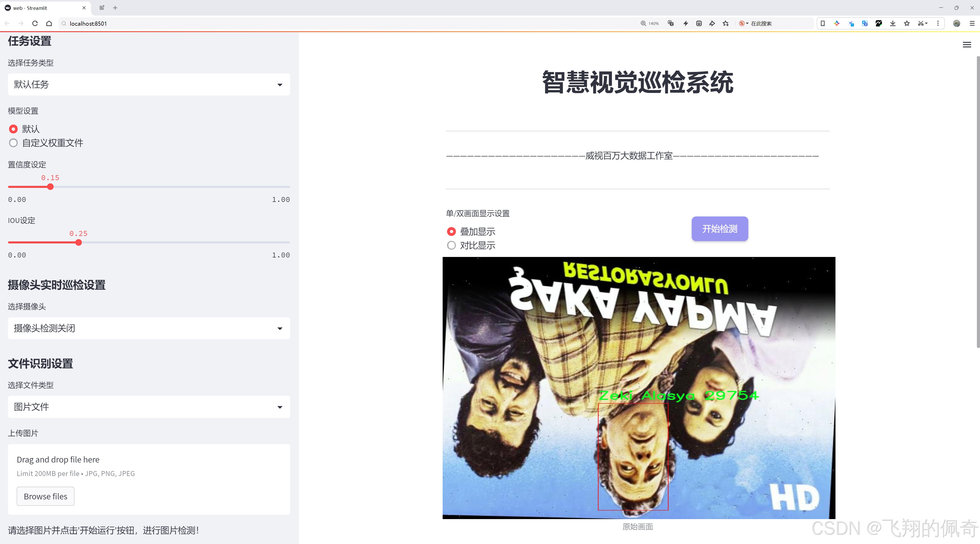
Task: Click the 原始画面 image caption
Action: coord(638,527)
